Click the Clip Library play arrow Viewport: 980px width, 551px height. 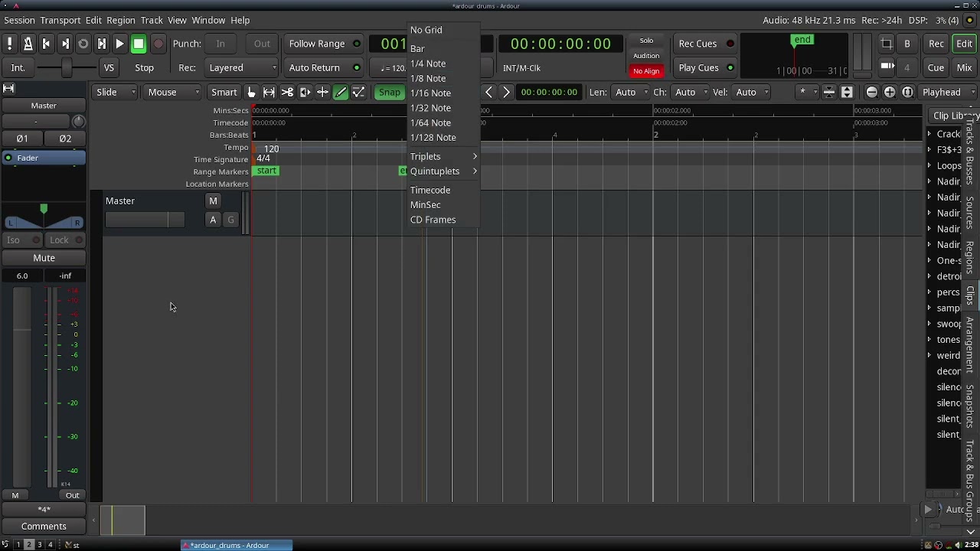[928, 509]
